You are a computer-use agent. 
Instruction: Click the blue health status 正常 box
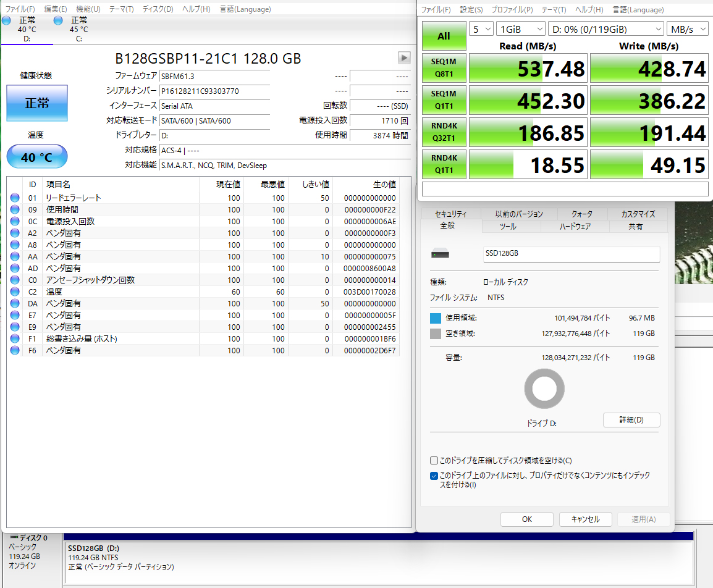click(x=37, y=103)
